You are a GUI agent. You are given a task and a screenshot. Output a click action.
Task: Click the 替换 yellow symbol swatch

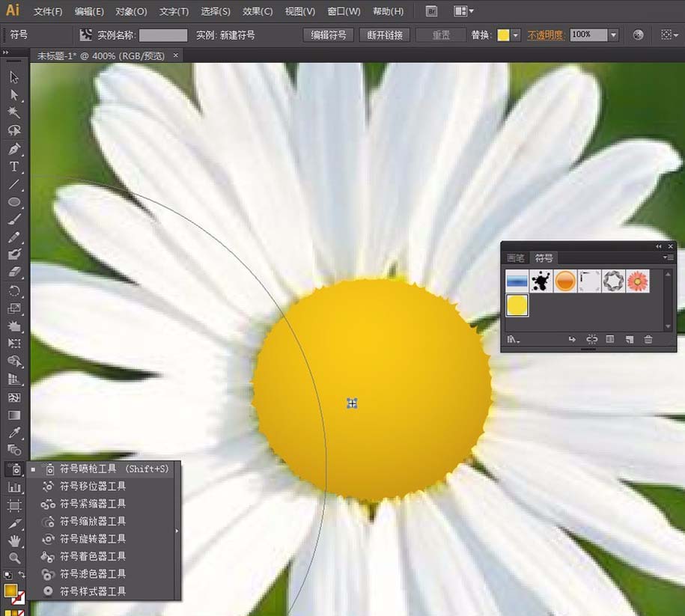[x=503, y=35]
